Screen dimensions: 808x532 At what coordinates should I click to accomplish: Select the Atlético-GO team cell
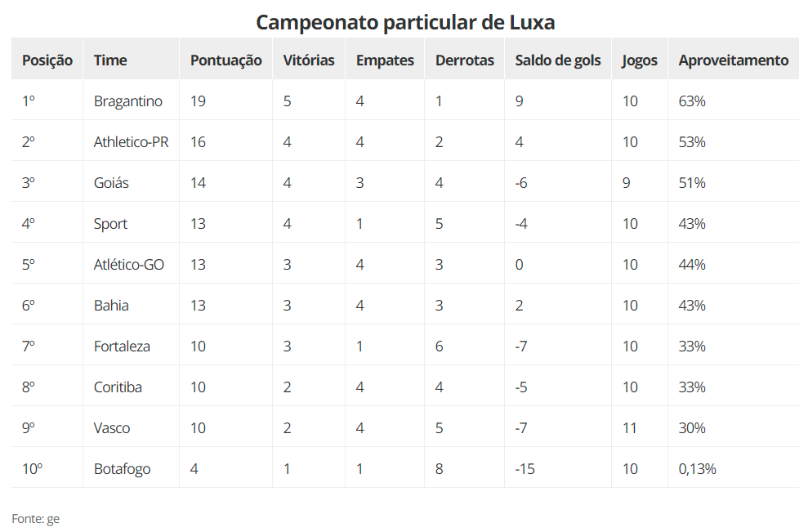click(129, 265)
